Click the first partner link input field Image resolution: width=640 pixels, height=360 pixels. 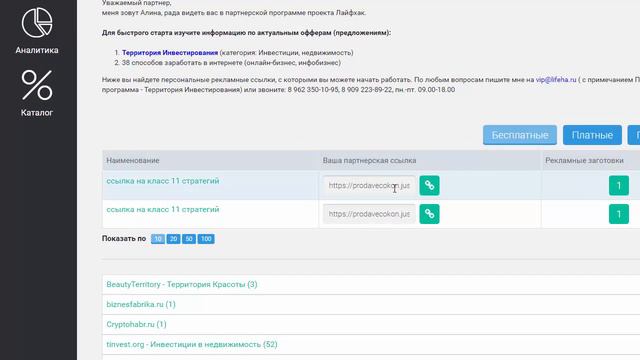click(369, 185)
